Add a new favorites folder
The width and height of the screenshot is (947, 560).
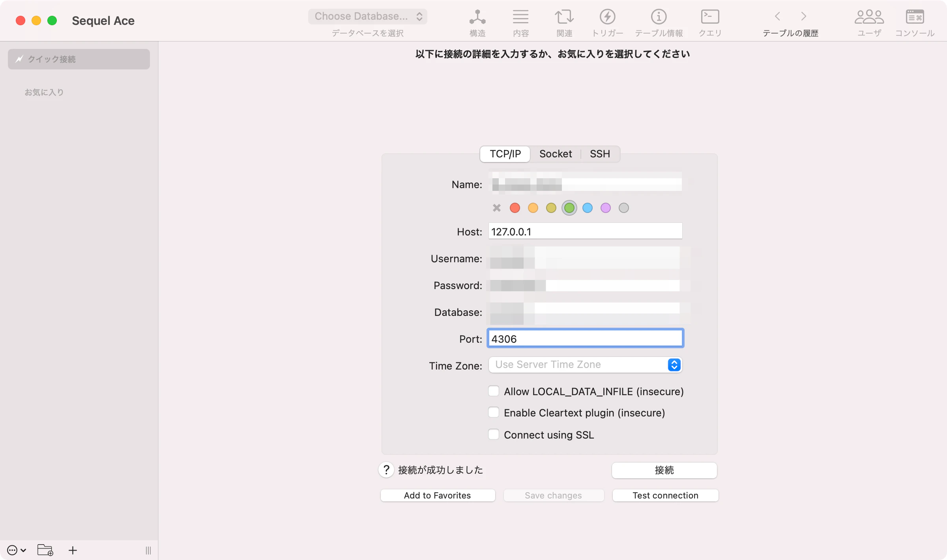[x=45, y=550]
